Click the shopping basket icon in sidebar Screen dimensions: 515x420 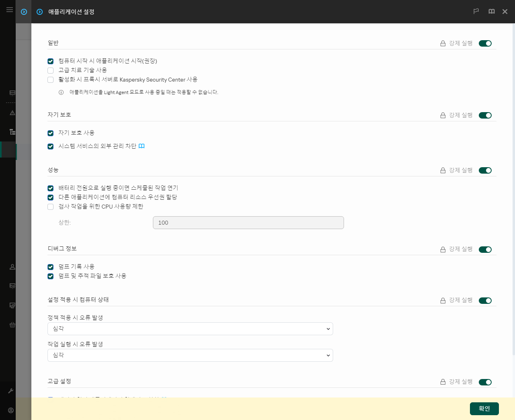click(12, 325)
